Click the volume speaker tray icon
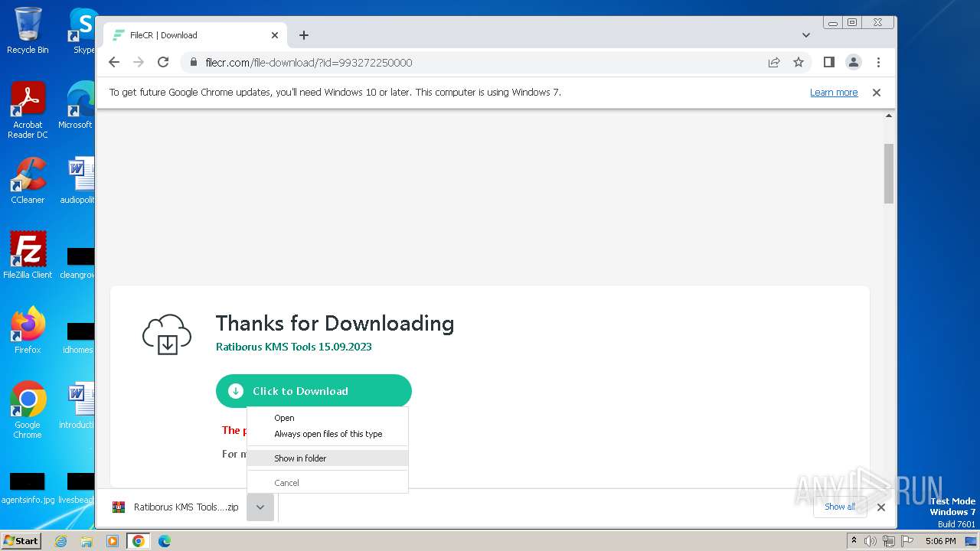 point(871,541)
